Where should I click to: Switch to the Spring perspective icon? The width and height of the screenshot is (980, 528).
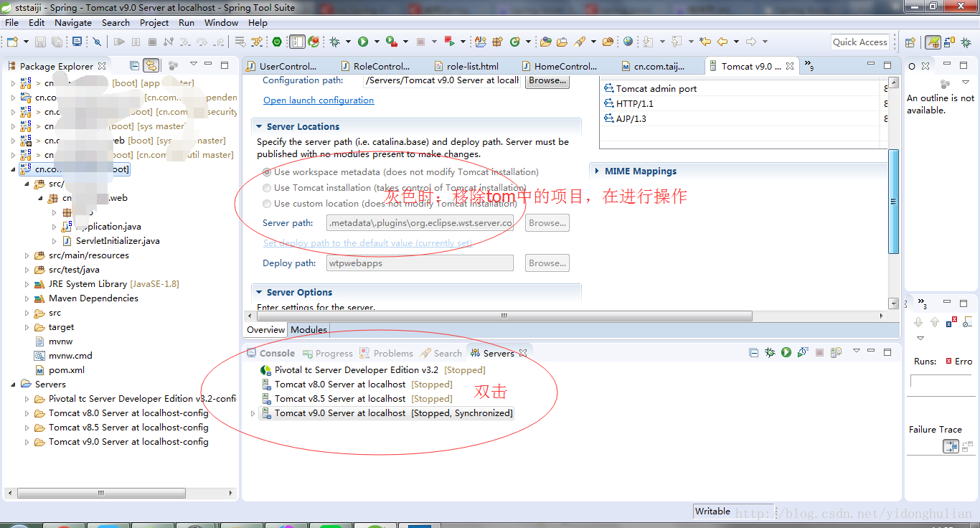tap(933, 42)
